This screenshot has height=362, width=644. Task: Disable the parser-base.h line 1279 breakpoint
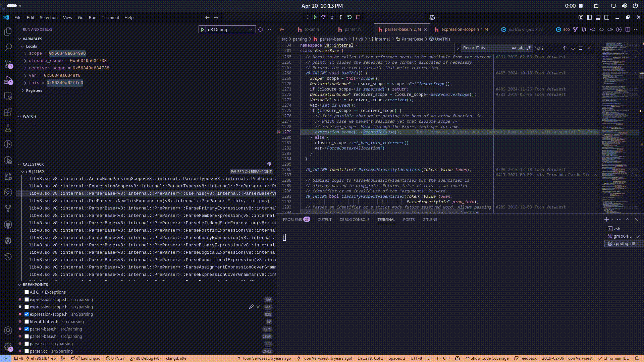click(x=27, y=329)
